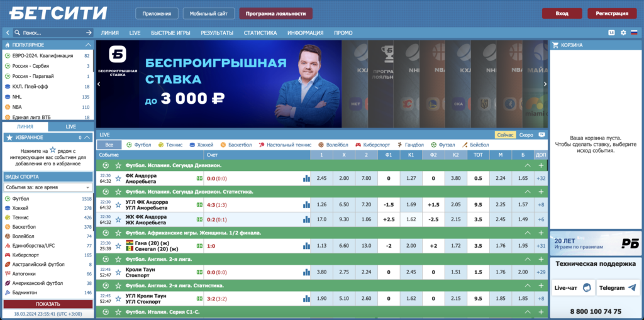Switch to the Скоро tab
The image size is (644, 320).
pos(526,135)
